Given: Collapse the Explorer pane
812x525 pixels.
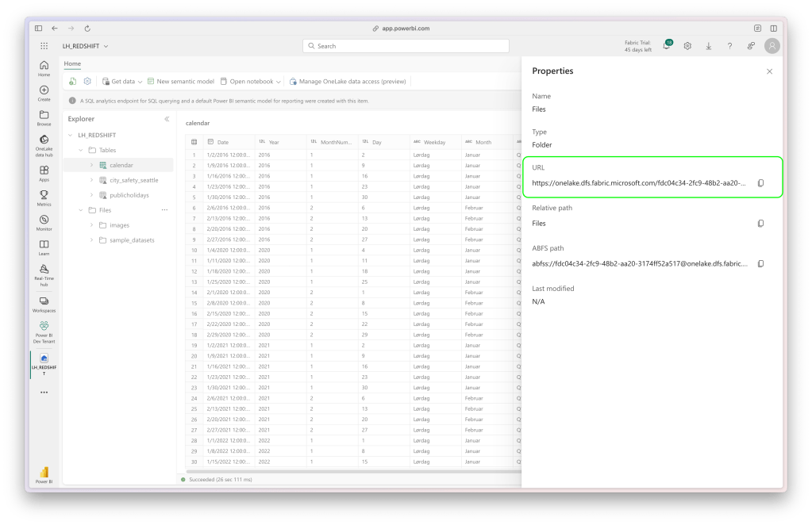Looking at the screenshot, I should click(x=167, y=119).
